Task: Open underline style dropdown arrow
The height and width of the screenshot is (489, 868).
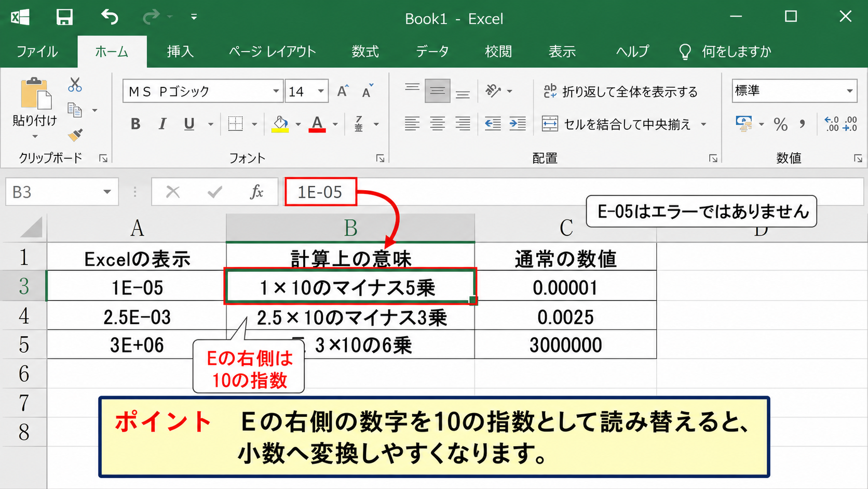Action: (211, 124)
